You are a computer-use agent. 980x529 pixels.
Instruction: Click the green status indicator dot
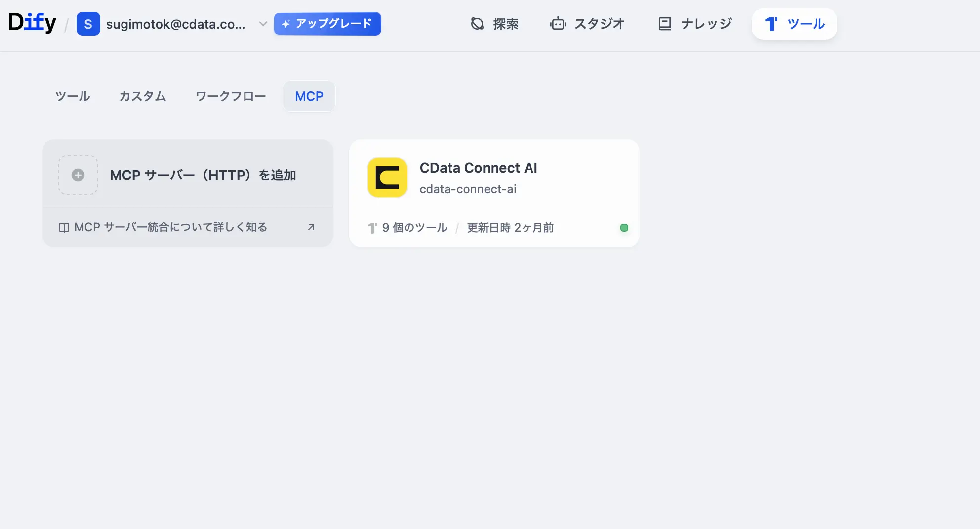point(624,228)
